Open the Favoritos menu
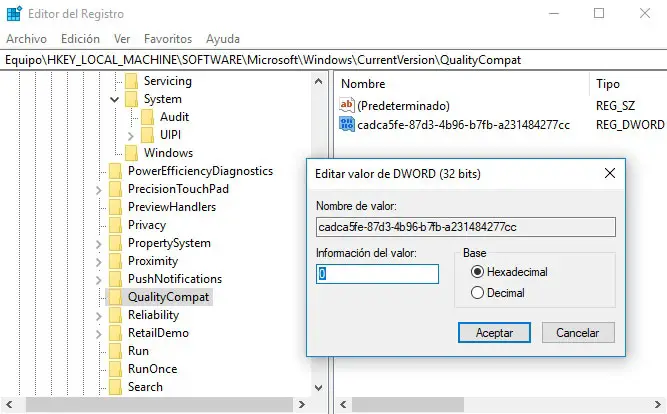Image resolution: width=667 pixels, height=414 pixels. [x=168, y=39]
